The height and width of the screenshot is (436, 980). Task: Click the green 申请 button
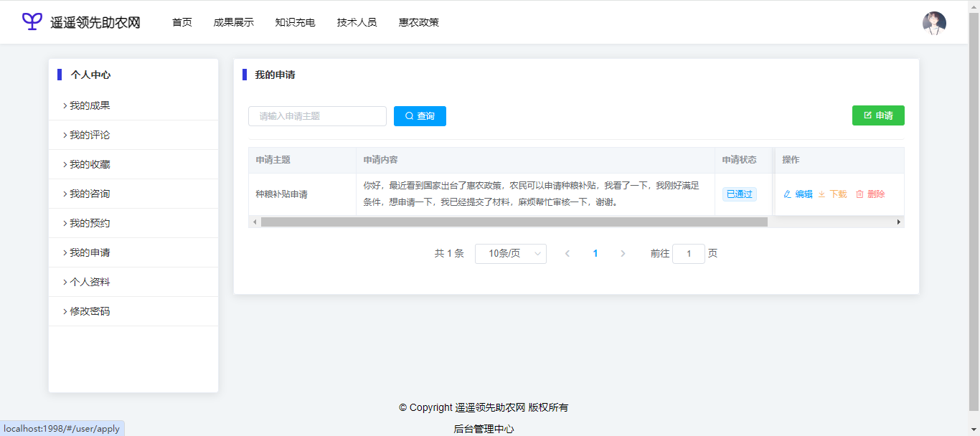click(x=878, y=115)
